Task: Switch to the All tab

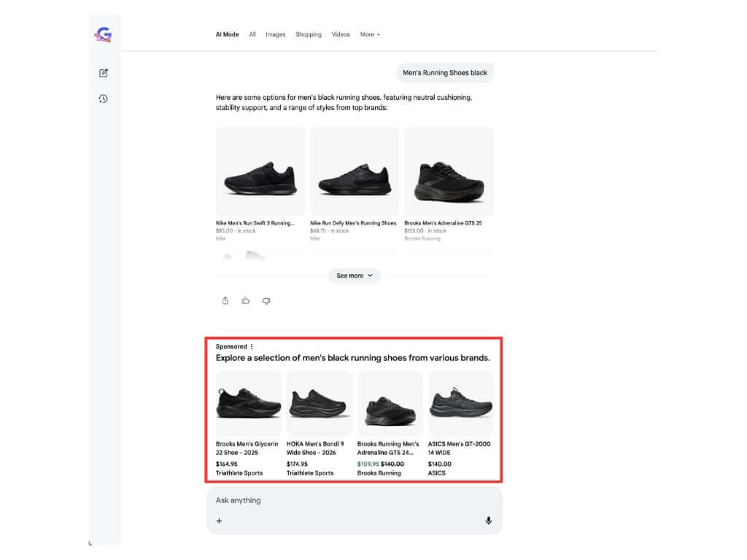Action: coord(252,34)
